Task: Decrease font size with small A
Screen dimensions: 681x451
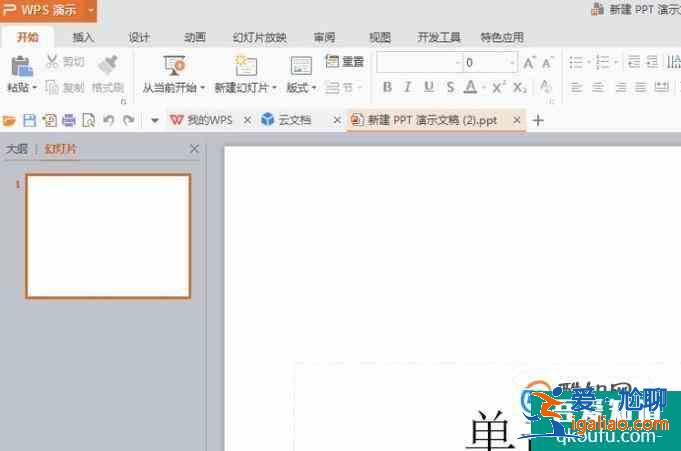Action: click(547, 63)
